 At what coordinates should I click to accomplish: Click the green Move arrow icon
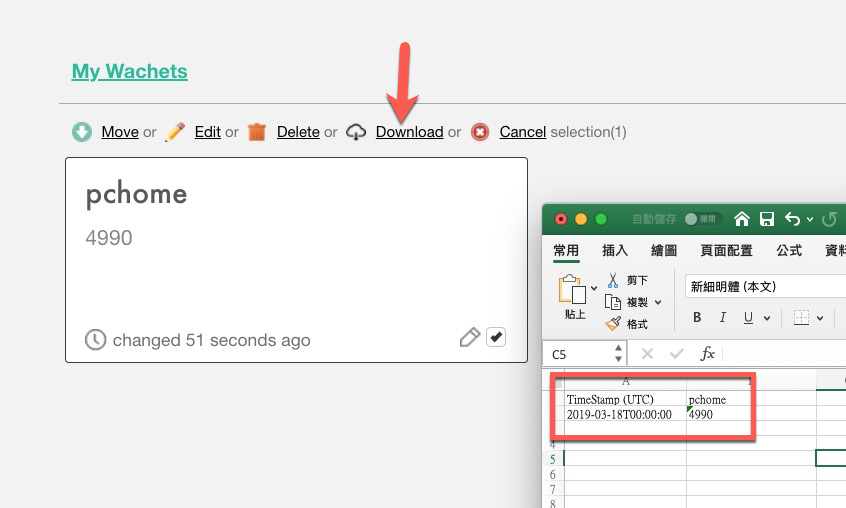tap(82, 132)
